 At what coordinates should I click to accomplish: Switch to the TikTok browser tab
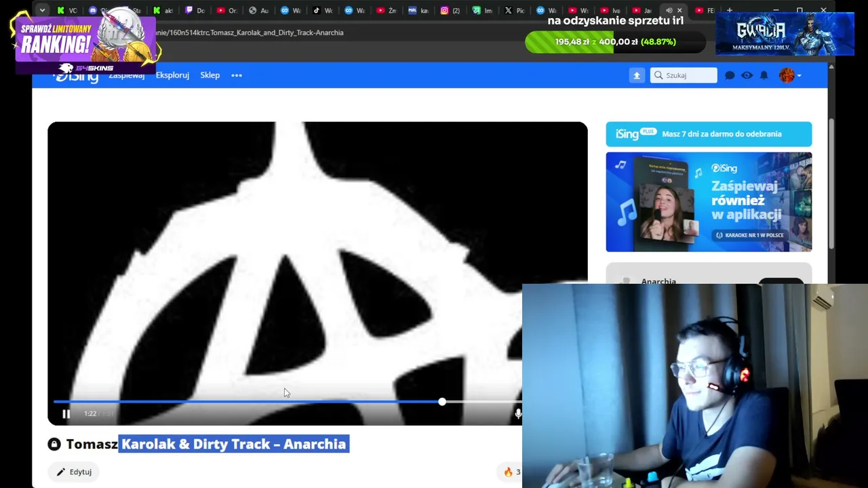(x=323, y=10)
